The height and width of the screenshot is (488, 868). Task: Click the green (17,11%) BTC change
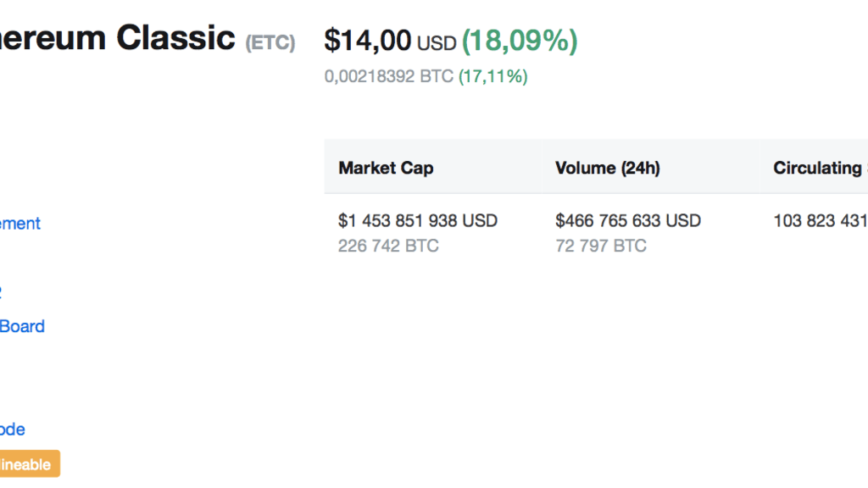(493, 76)
